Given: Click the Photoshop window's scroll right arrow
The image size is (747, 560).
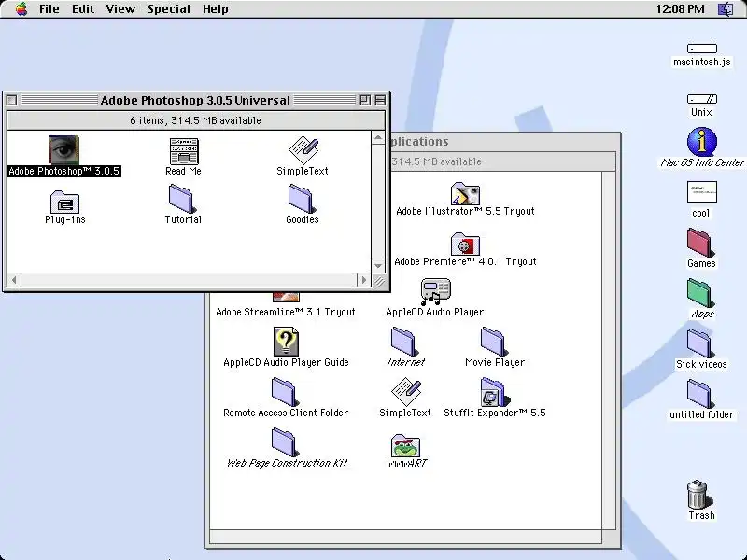Looking at the screenshot, I should point(364,280).
